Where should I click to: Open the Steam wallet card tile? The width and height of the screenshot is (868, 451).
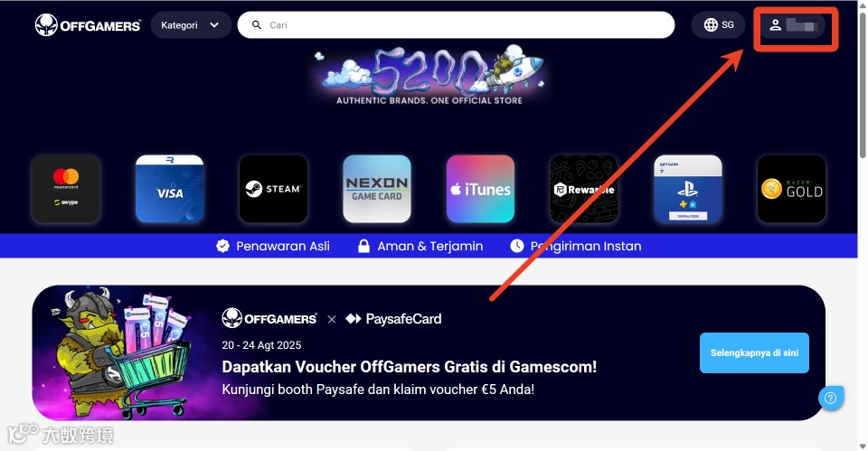coord(273,189)
